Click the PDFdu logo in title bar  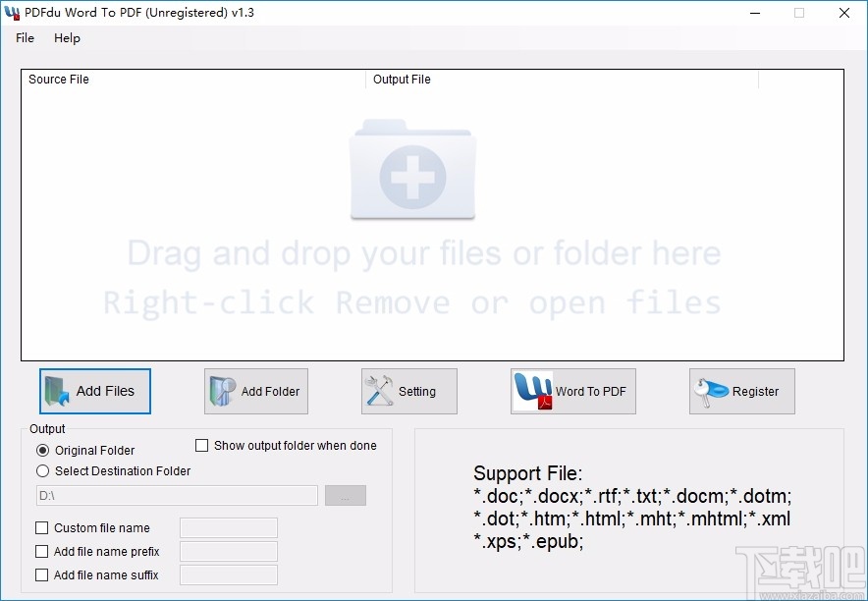(13, 13)
